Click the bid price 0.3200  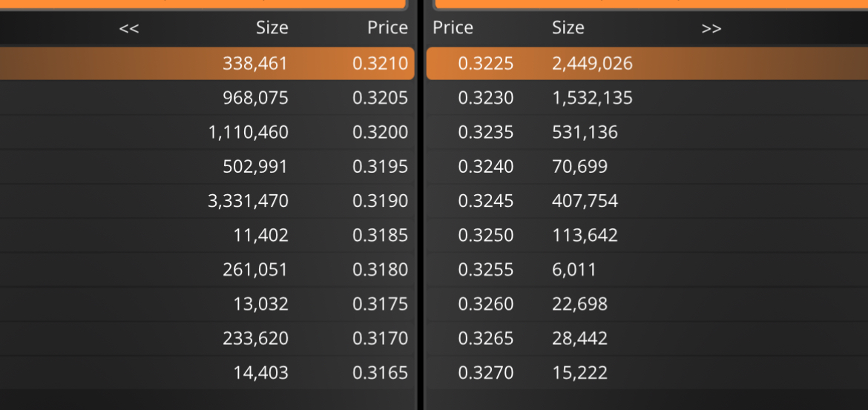tap(381, 132)
